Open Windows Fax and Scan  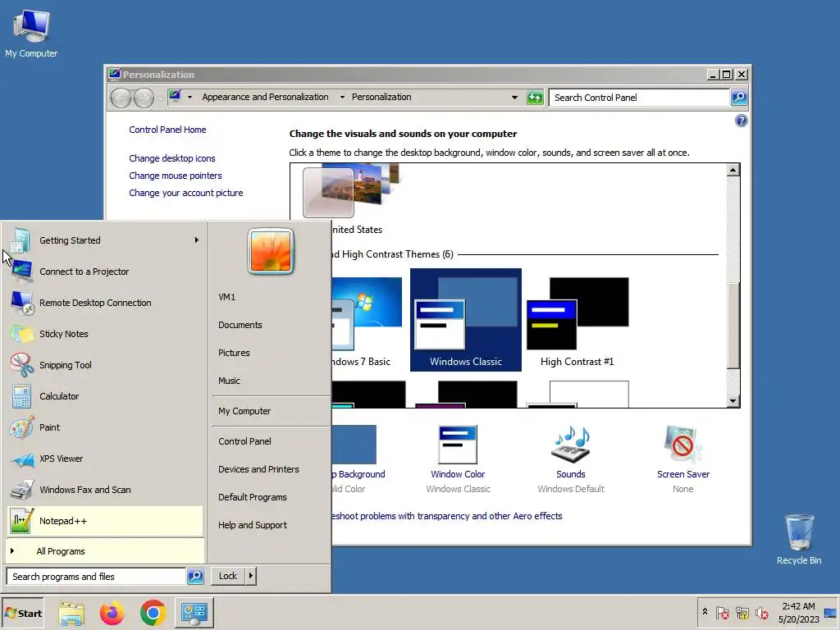[x=106, y=489]
